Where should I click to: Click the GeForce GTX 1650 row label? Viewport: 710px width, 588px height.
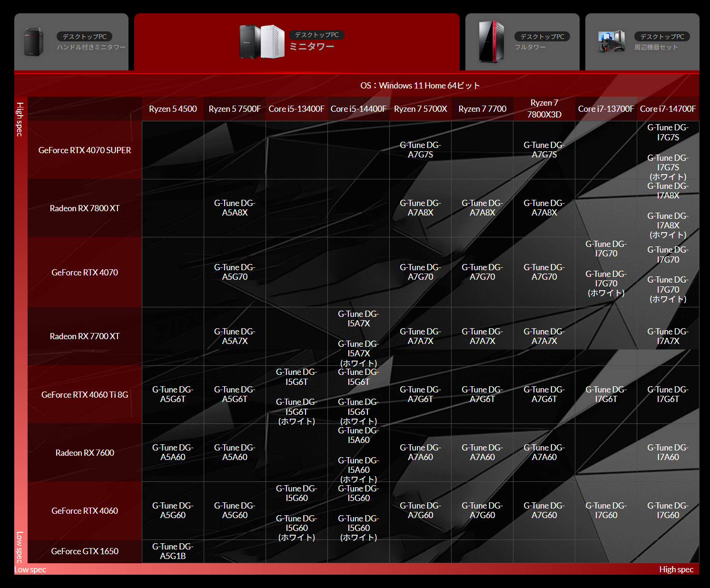click(x=85, y=551)
